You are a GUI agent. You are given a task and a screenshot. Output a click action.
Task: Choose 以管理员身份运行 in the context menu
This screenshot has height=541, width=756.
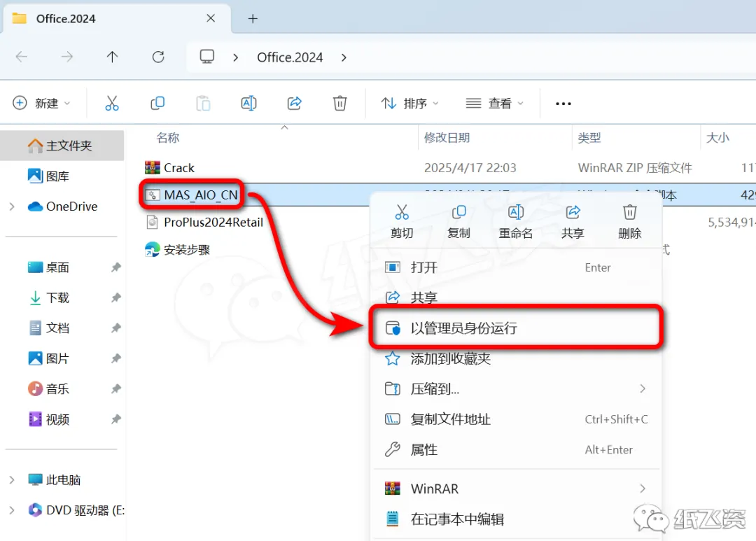click(517, 328)
